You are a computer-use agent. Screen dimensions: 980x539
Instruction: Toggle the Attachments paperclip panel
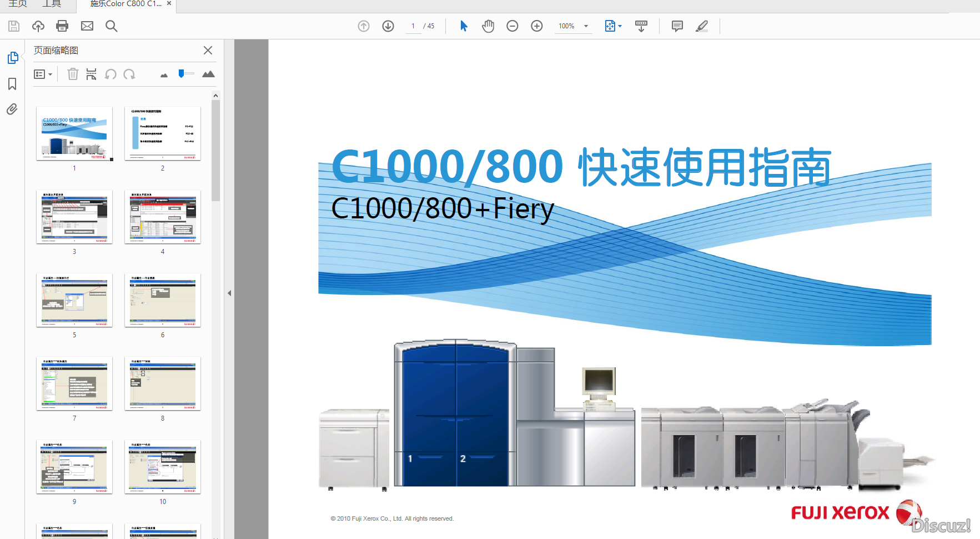click(12, 109)
